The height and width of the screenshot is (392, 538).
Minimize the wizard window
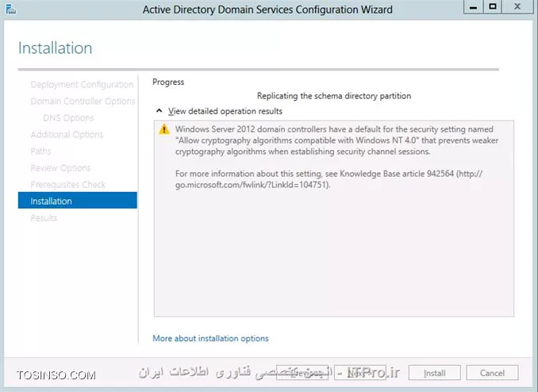pos(473,7)
